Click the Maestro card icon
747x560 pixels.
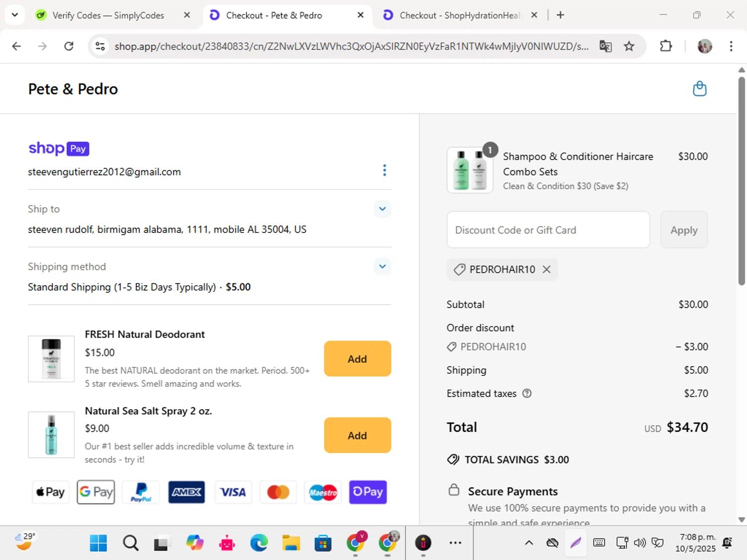coord(323,492)
